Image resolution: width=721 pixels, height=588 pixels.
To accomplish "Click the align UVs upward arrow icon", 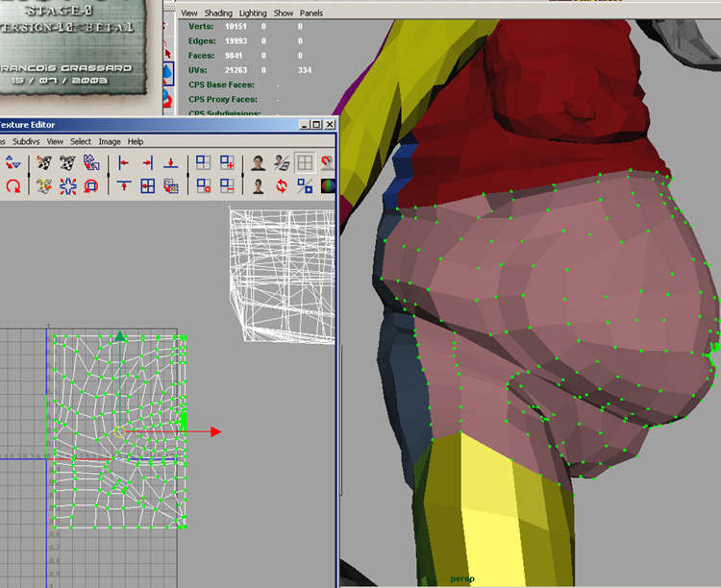I will (123, 185).
